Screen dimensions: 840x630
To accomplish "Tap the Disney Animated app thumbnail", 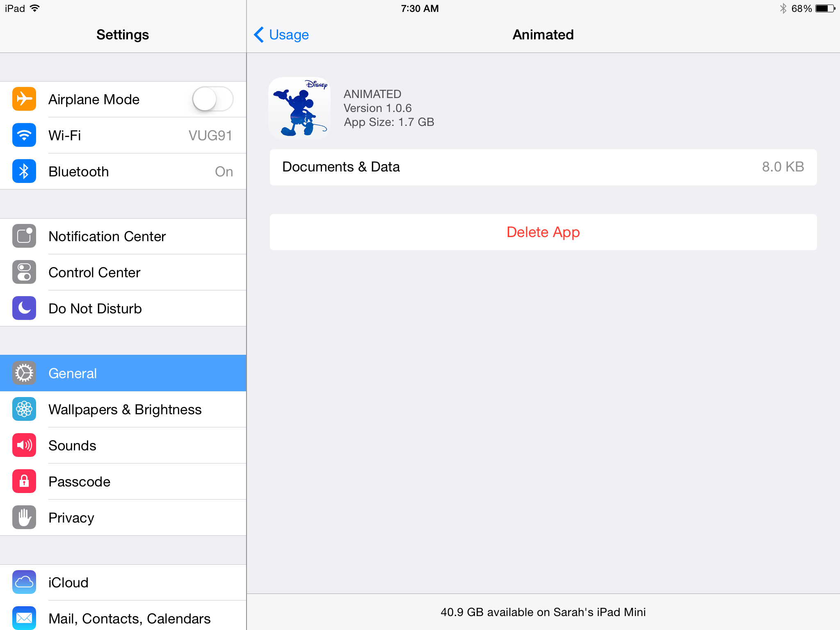I will pyautogui.click(x=299, y=108).
